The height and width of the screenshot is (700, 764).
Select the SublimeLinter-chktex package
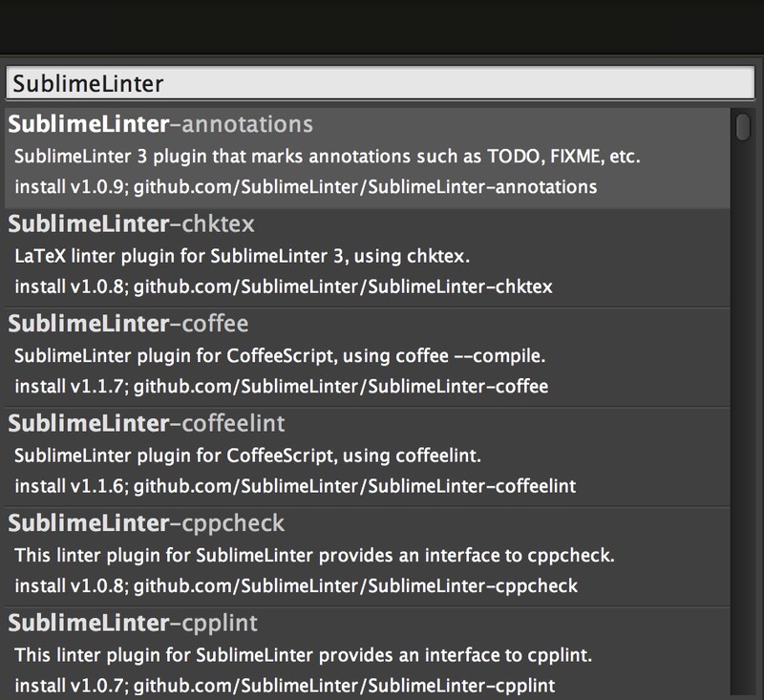point(368,258)
